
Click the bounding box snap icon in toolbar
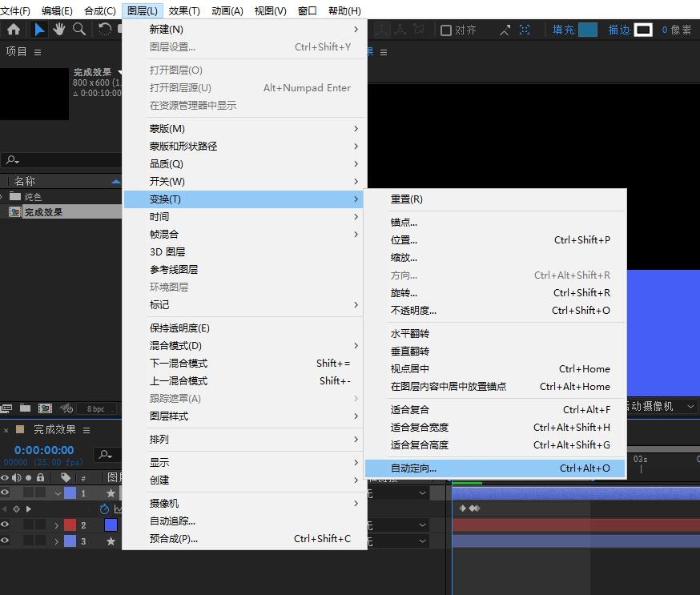pos(525,30)
